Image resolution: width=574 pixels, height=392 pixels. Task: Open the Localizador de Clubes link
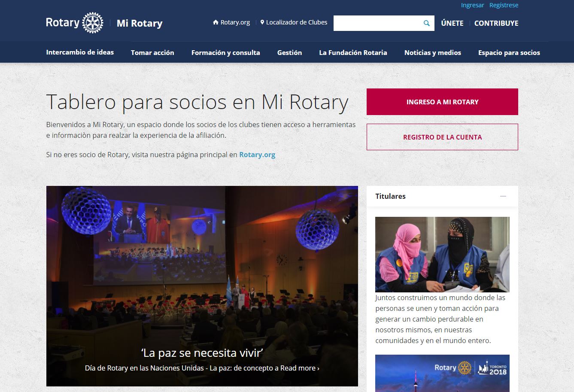[294, 22]
